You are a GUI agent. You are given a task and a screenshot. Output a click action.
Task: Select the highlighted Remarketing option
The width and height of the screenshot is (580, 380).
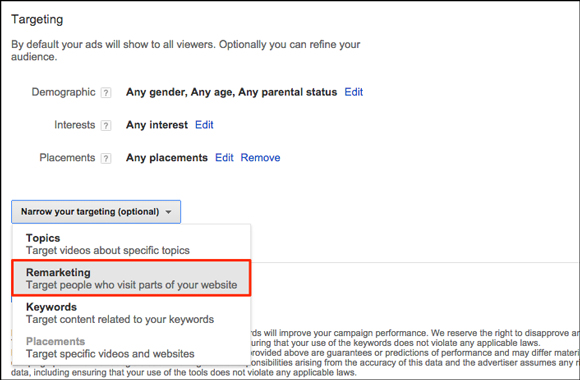coord(131,278)
